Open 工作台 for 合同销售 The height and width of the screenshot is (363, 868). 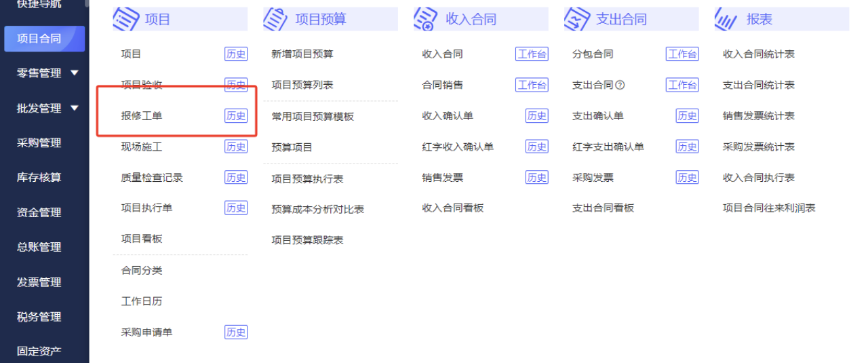532,85
